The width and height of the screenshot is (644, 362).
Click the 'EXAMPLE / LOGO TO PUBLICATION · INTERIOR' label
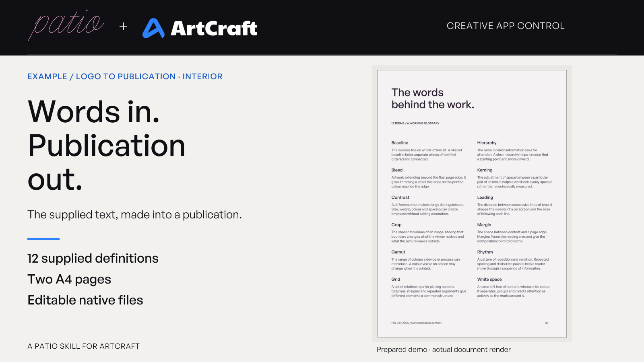coord(125,76)
